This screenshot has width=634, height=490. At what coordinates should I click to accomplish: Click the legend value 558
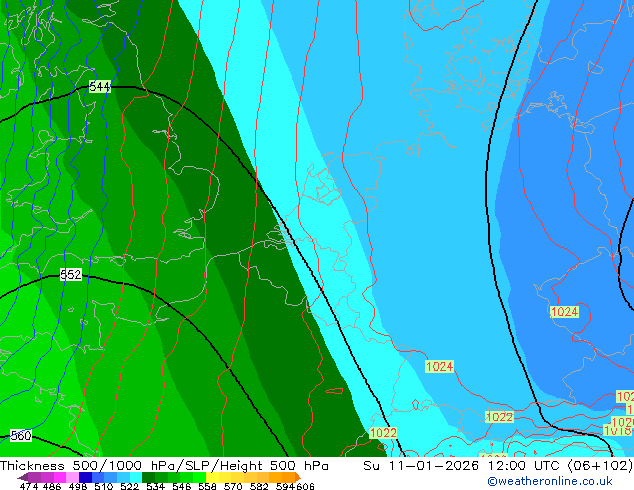207,486
